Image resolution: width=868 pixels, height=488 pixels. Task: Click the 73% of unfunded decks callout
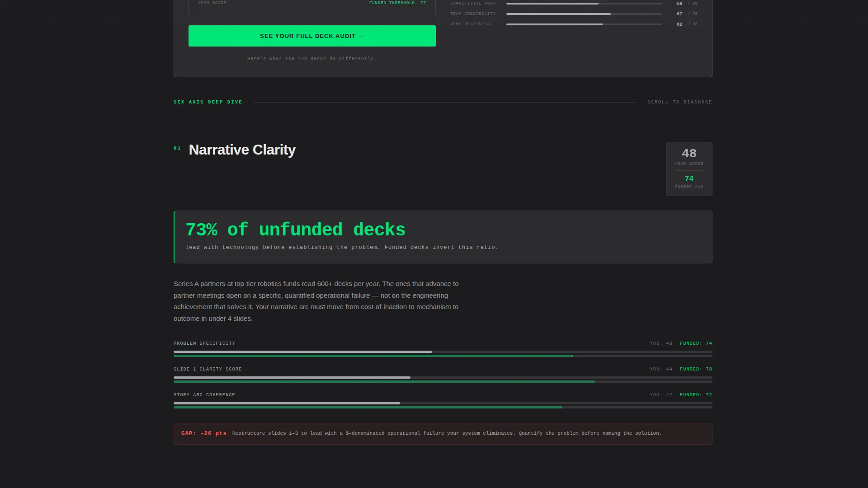(x=443, y=237)
